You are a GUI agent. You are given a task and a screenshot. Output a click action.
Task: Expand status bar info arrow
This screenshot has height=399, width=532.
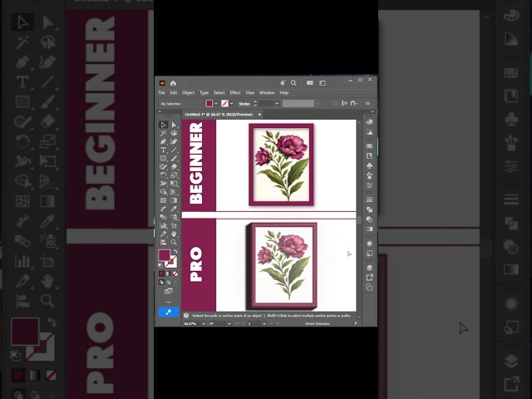pos(355,323)
